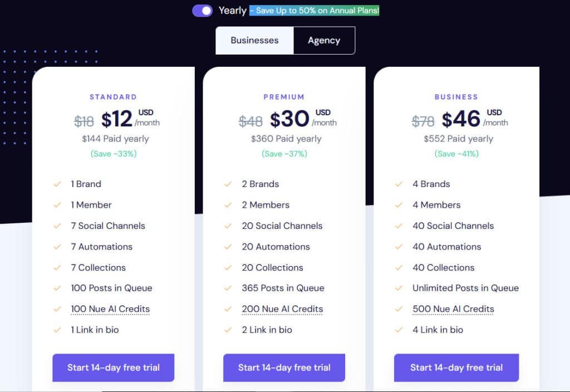This screenshot has height=392, width=570.
Task: Disable yearly billing via the toggle
Action: point(202,11)
